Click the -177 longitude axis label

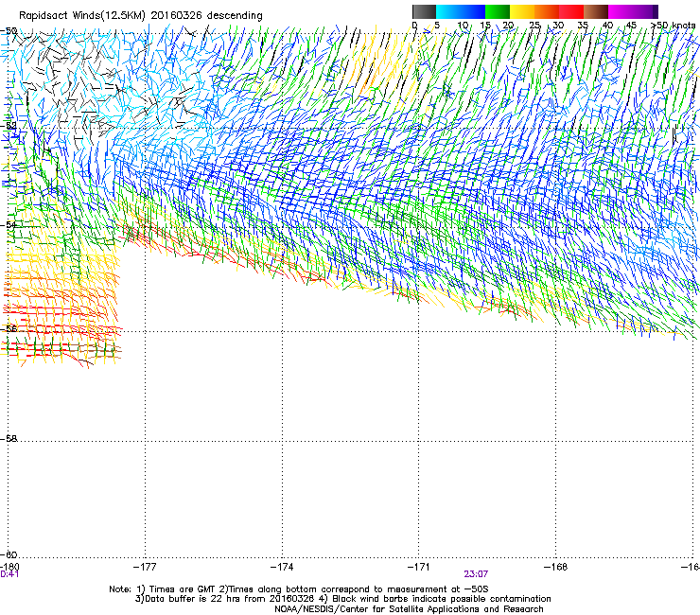point(145,567)
